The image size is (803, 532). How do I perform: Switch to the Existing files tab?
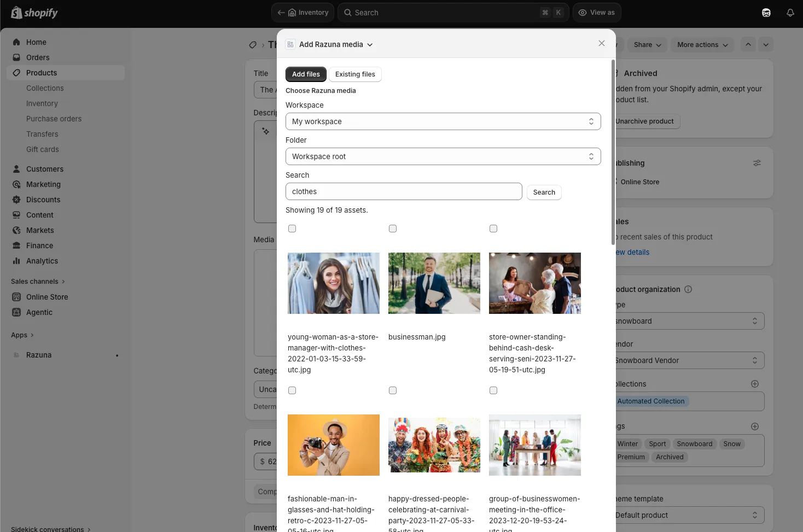coord(355,74)
